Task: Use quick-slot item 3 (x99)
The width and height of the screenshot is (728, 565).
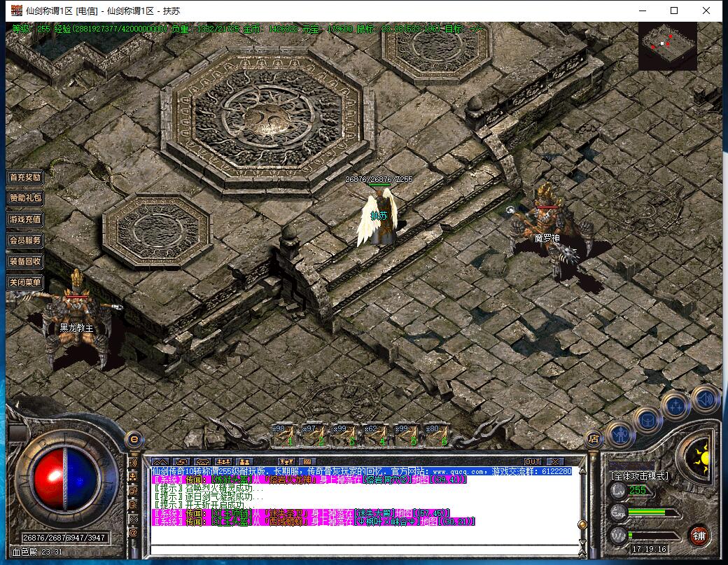Action: tap(346, 435)
